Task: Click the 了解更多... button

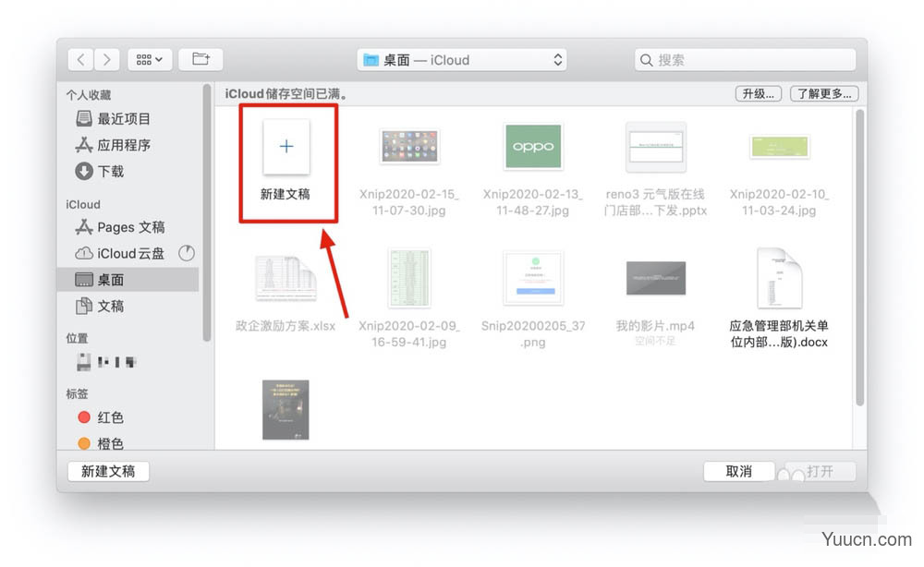Action: coord(824,93)
